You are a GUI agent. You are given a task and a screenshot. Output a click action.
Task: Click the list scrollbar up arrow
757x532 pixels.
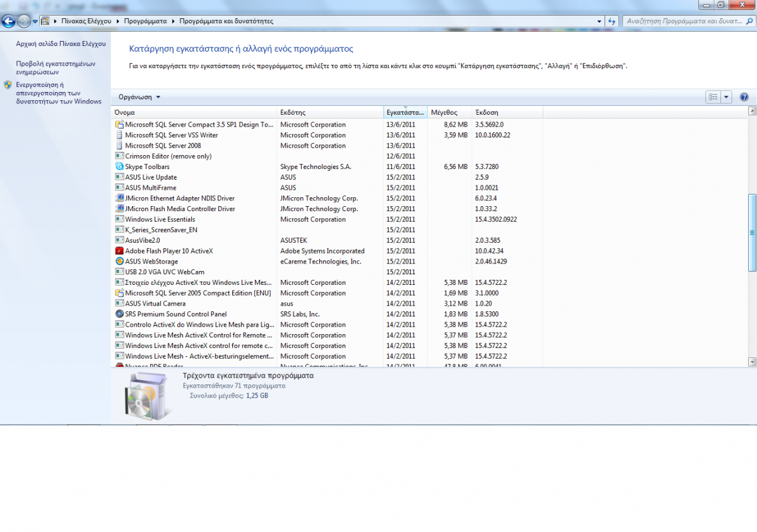(752, 112)
